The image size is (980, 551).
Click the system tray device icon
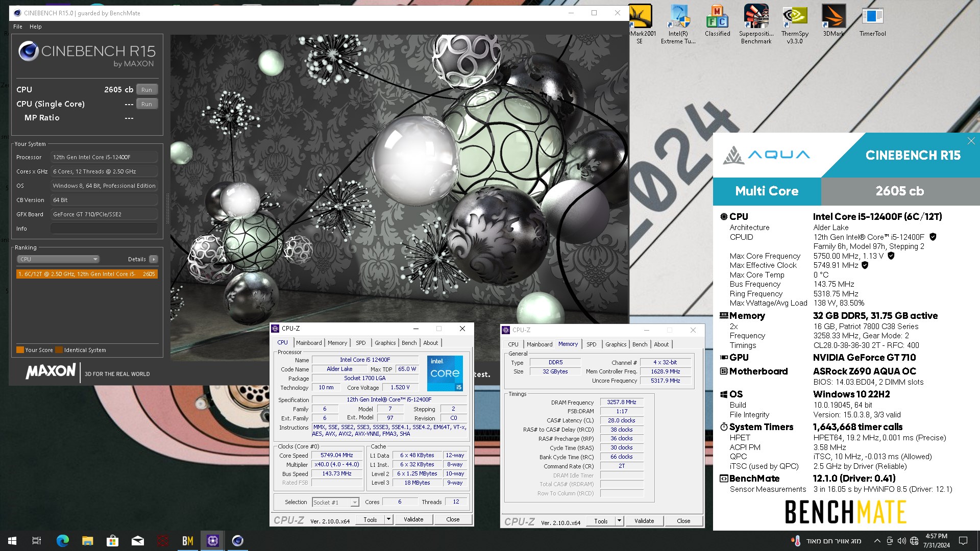[x=890, y=541]
